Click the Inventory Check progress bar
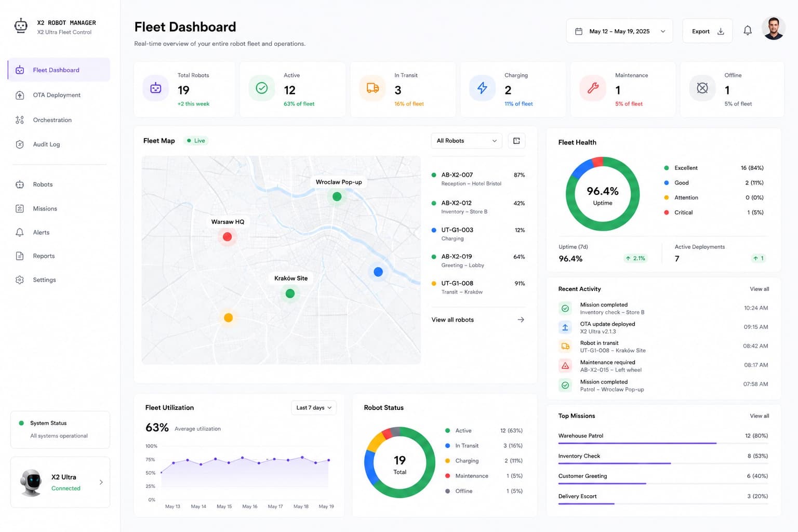798x532 pixels. click(x=663, y=463)
